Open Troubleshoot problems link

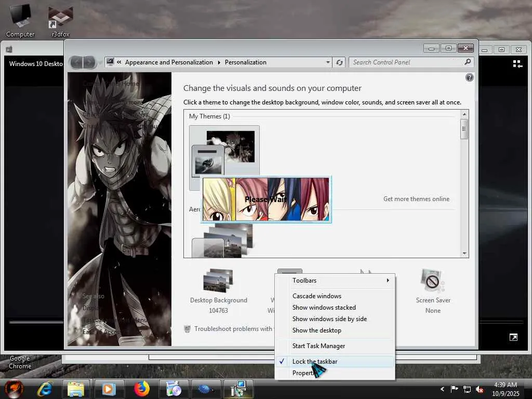(233, 329)
